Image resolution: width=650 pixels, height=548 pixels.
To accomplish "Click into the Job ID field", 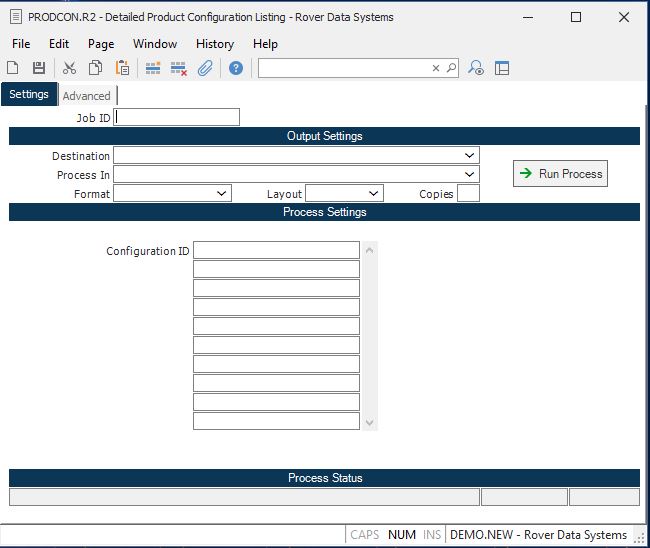I will [177, 117].
